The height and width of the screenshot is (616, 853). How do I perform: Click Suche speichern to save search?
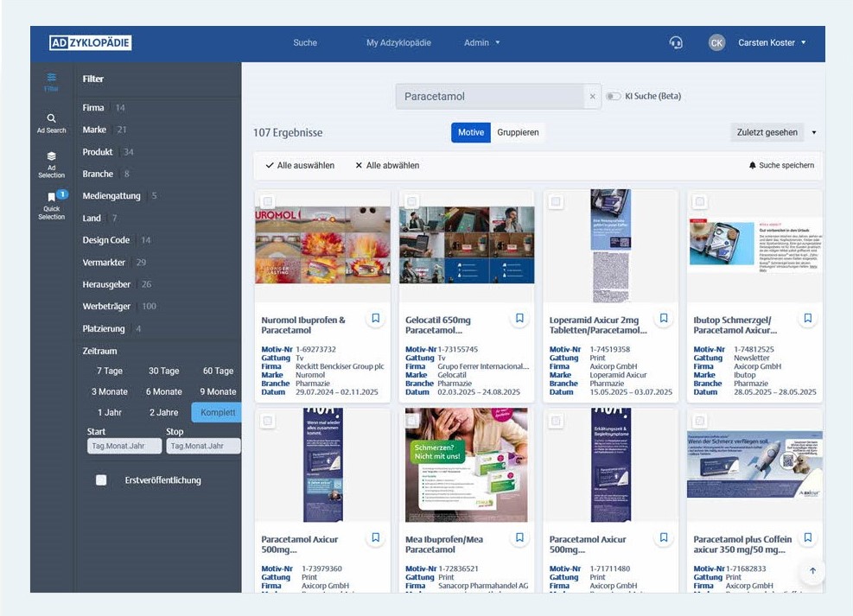(781, 165)
